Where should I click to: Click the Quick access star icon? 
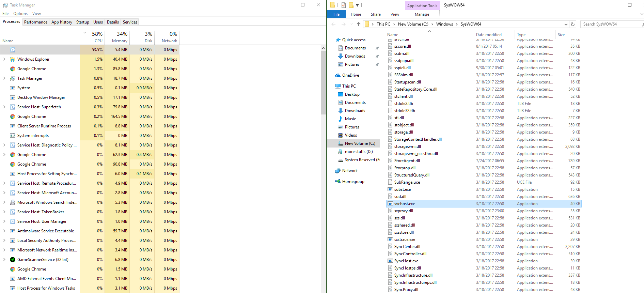(x=338, y=40)
